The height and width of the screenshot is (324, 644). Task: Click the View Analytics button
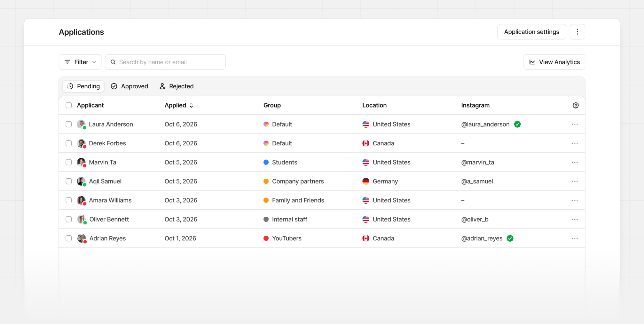(x=554, y=62)
